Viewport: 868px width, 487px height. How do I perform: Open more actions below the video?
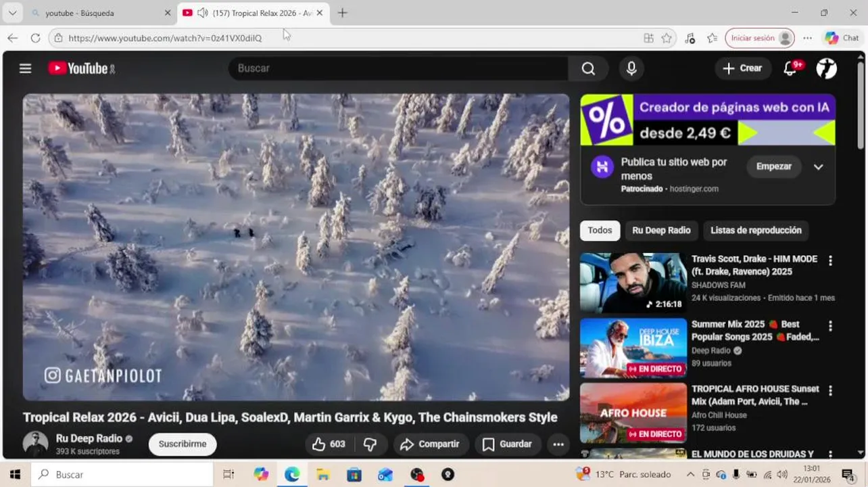click(558, 444)
